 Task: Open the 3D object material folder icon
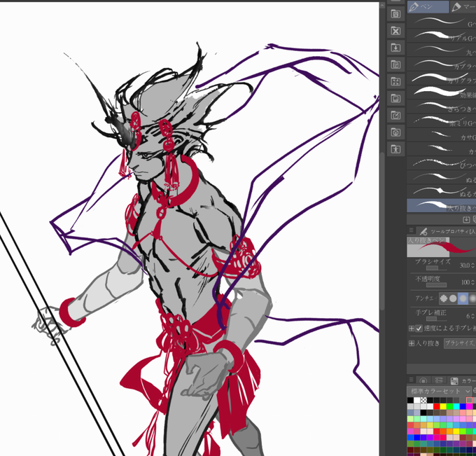coord(395,132)
